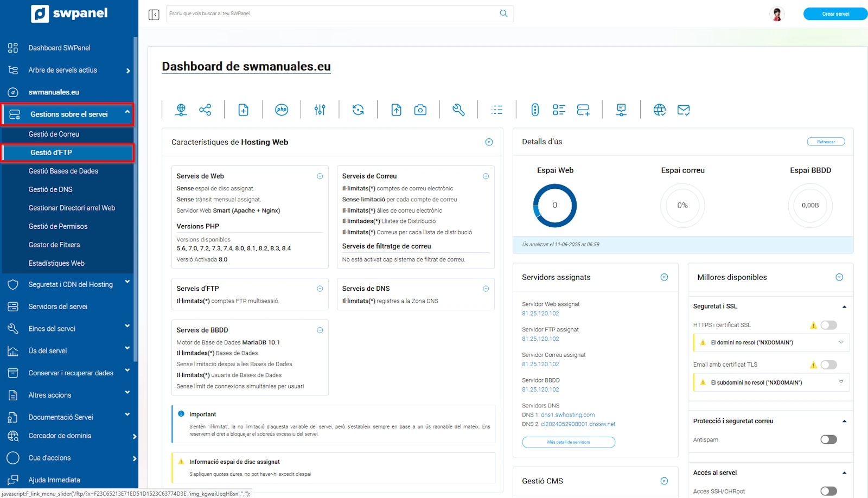Collapse the Serveis de Web card
Image resolution: width=868 pixels, height=498 pixels.
coord(320,176)
